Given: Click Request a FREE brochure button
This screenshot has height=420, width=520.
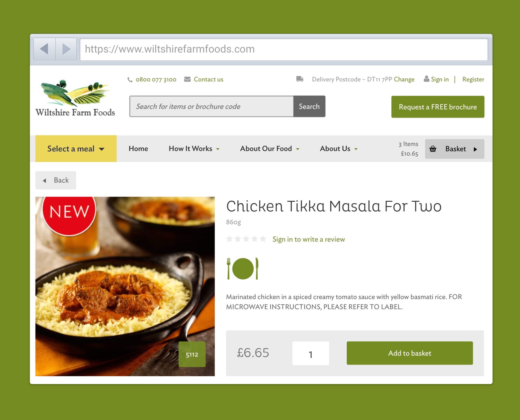Looking at the screenshot, I should pos(438,107).
